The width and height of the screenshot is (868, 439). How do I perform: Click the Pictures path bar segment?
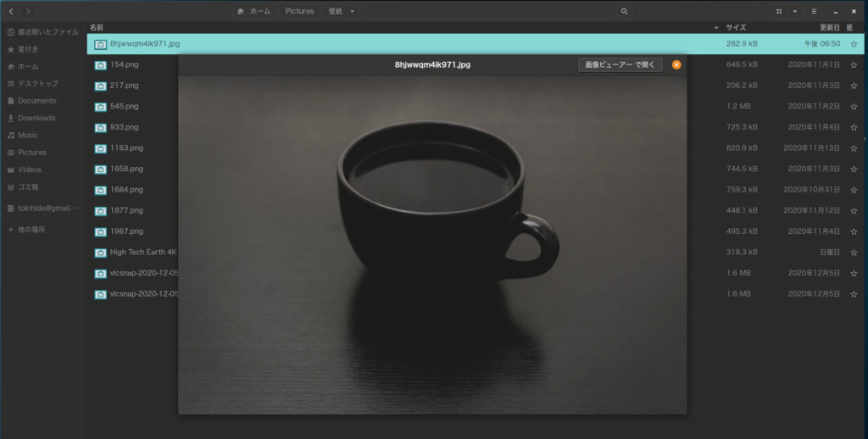pyautogui.click(x=299, y=11)
